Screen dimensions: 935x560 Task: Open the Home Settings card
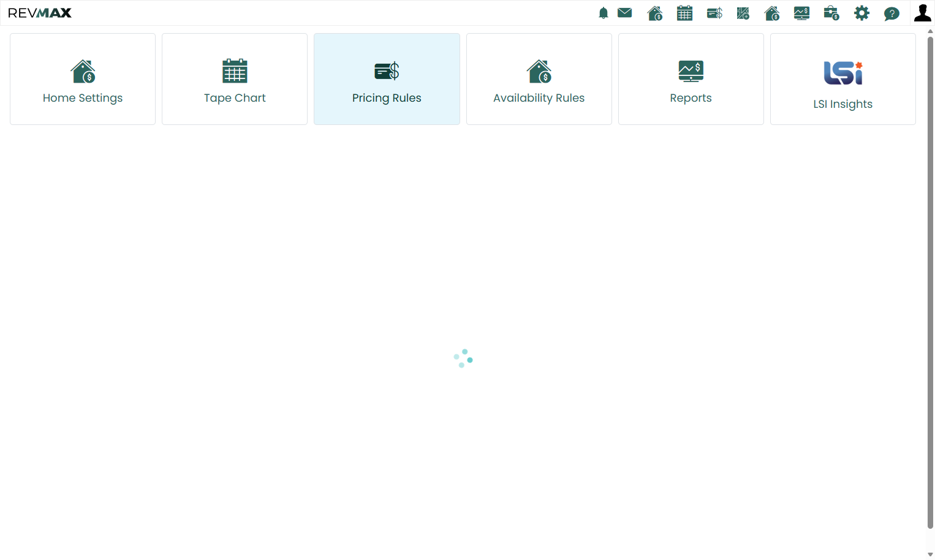(83, 79)
